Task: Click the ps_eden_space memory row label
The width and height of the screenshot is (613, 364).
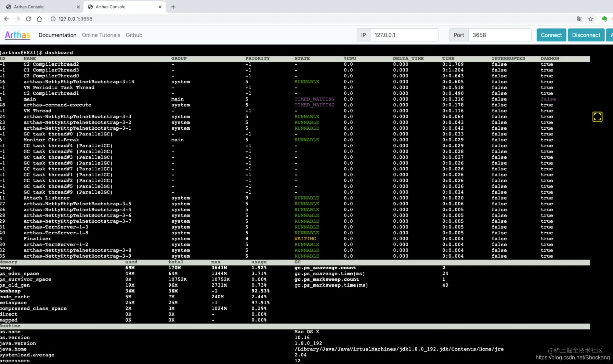Action: tap(19, 274)
